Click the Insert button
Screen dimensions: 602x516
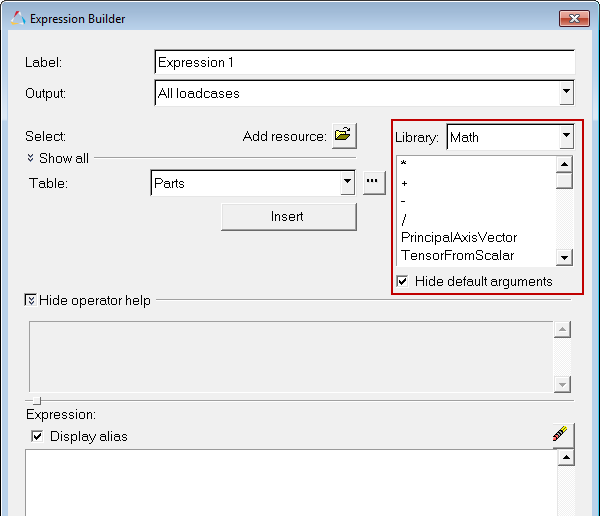[289, 217]
